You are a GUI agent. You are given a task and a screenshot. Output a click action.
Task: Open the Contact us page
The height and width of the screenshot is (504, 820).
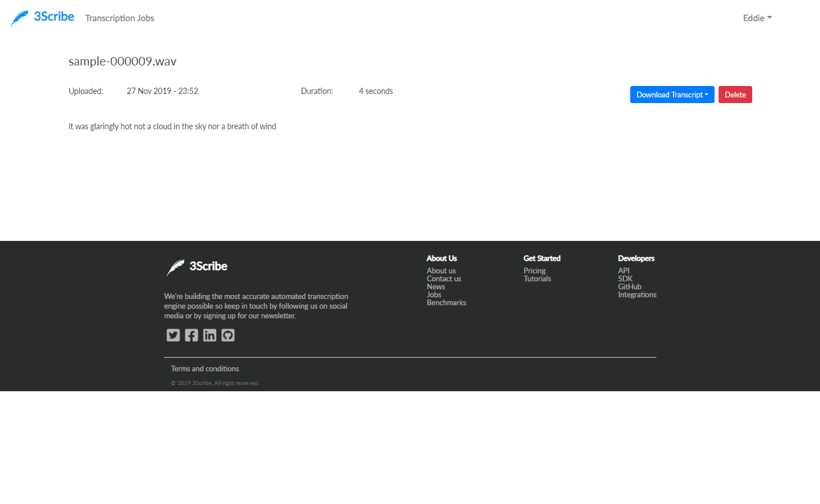pyautogui.click(x=443, y=278)
